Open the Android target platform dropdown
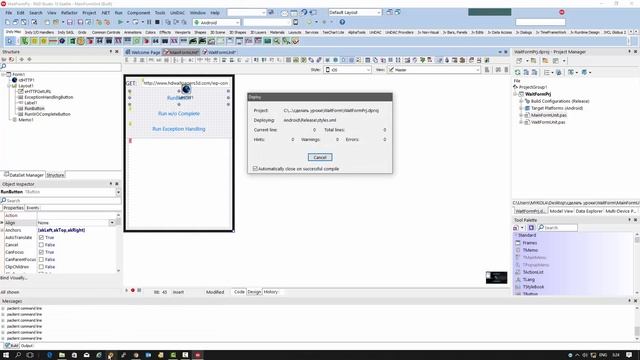Image resolution: width=640 pixels, height=360 pixels. pyautogui.click(x=238, y=22)
